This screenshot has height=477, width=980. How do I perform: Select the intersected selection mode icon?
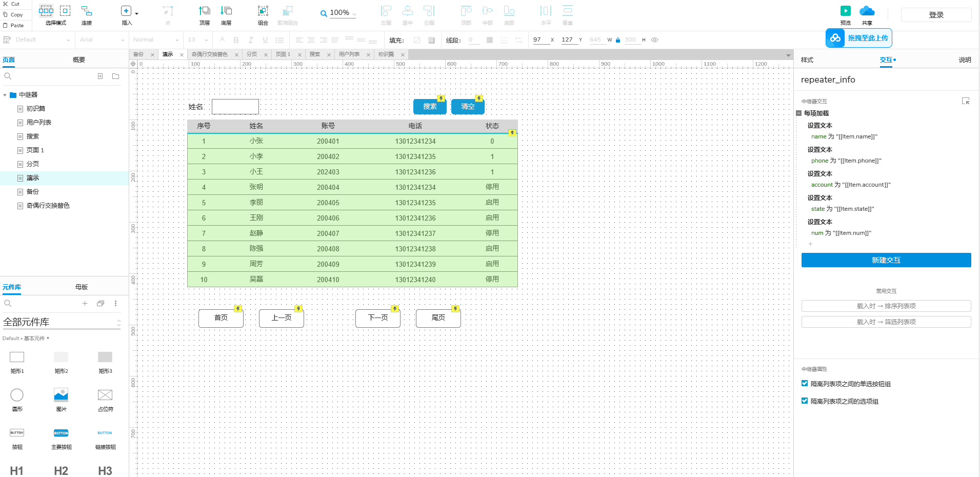[46, 10]
